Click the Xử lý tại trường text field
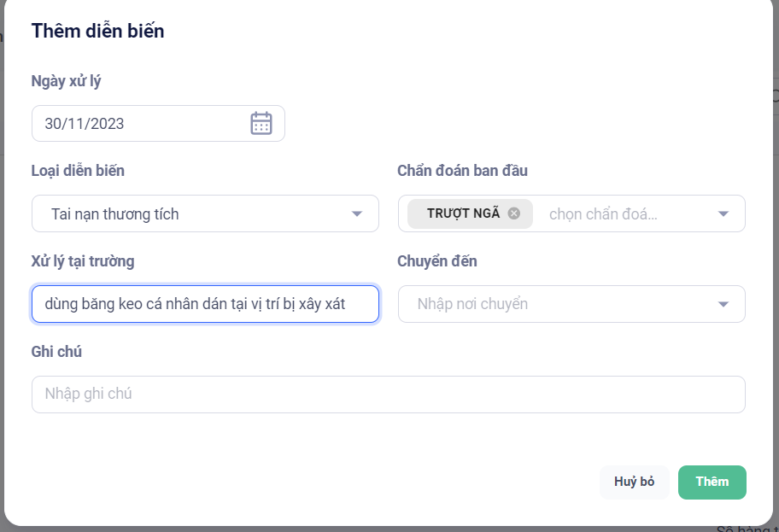 [x=205, y=304]
